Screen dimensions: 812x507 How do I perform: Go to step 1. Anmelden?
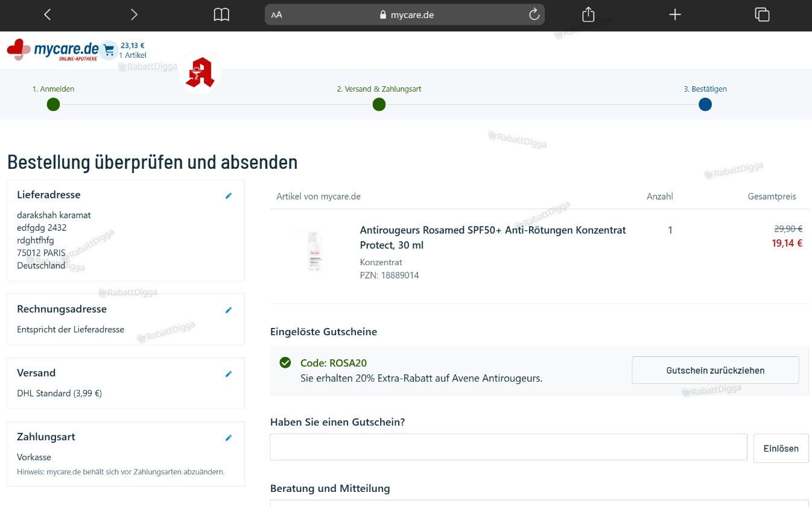pos(54,98)
